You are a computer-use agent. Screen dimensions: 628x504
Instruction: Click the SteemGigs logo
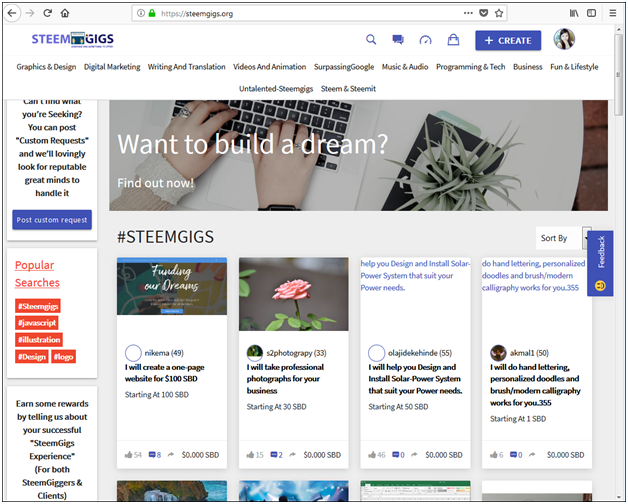pyautogui.click(x=72, y=40)
